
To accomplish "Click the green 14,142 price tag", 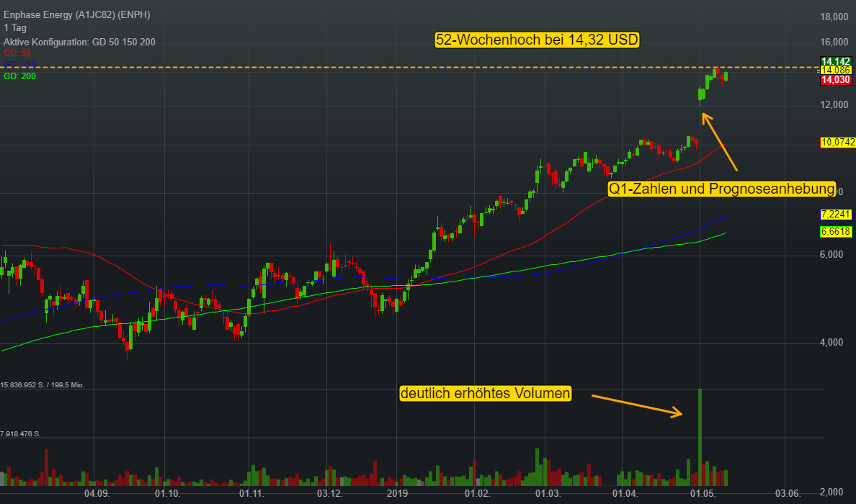I will [x=836, y=61].
